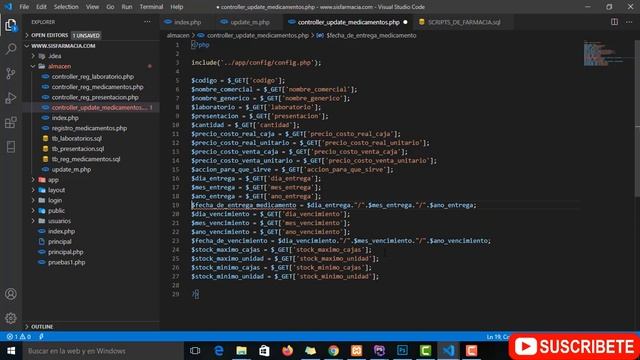Viewport: 640px width, 360px height.
Task: Expand the usuarios folder
Action: 59,221
